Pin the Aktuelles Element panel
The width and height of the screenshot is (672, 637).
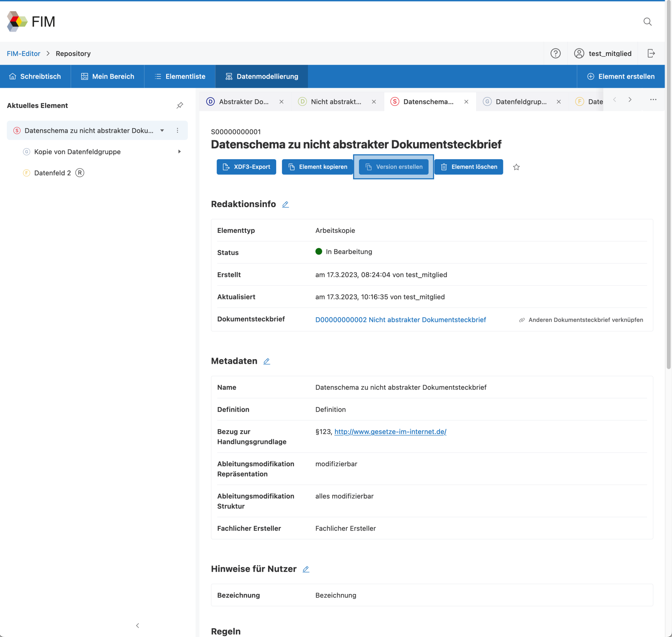pos(180,105)
